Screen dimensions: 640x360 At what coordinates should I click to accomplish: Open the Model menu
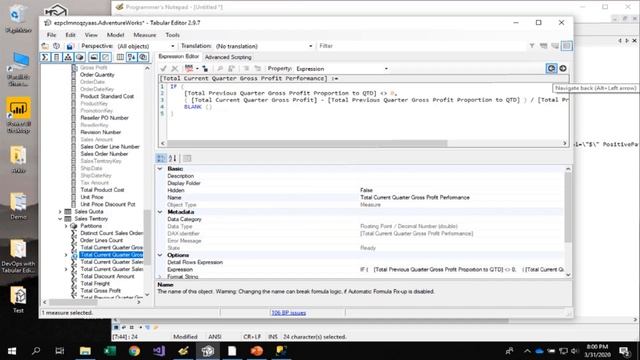click(116, 35)
